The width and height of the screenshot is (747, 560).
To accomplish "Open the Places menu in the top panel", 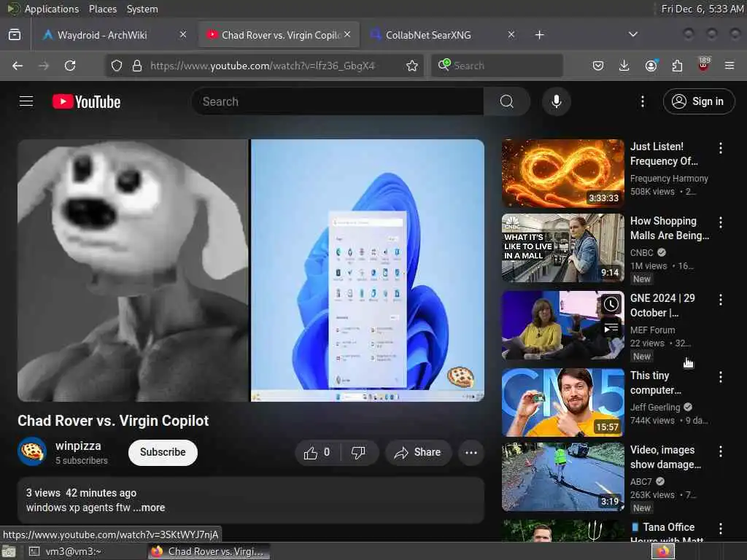I will (102, 9).
